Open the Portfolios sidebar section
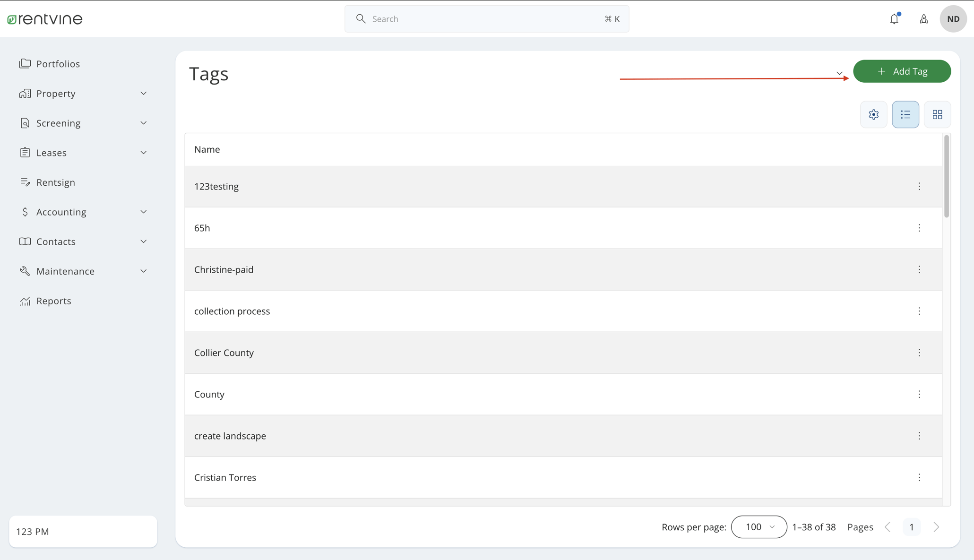Screen dimensions: 974x560 (x=58, y=63)
